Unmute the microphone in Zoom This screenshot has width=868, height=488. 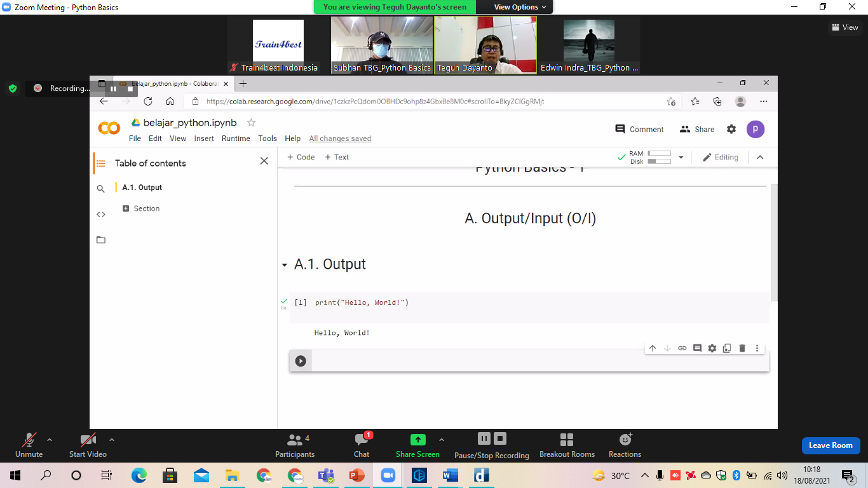click(29, 445)
